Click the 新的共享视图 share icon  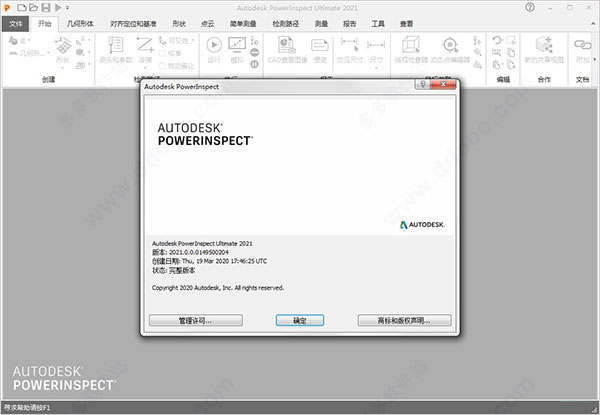click(x=544, y=45)
